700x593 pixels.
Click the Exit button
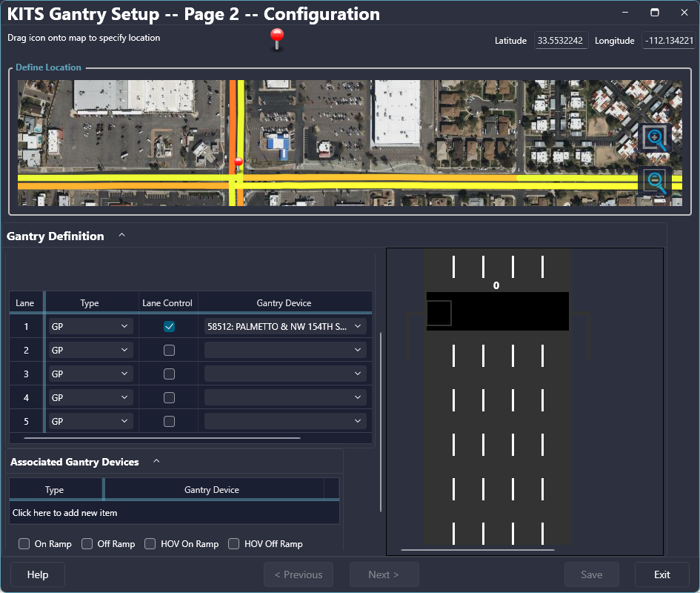661,574
